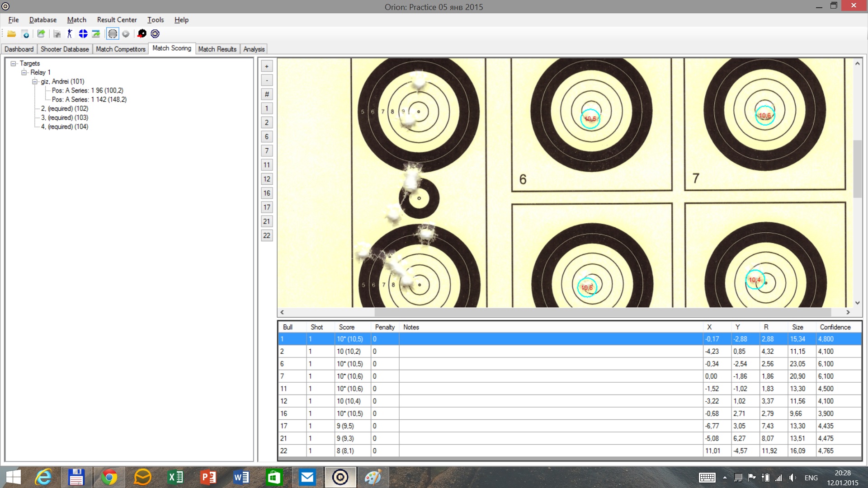
Task: Collapse the Targets tree node
Action: click(x=14, y=64)
